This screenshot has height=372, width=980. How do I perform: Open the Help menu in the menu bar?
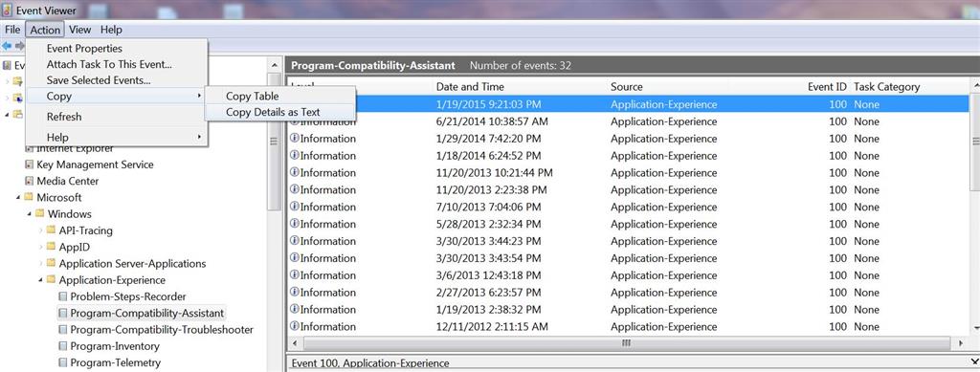111,30
